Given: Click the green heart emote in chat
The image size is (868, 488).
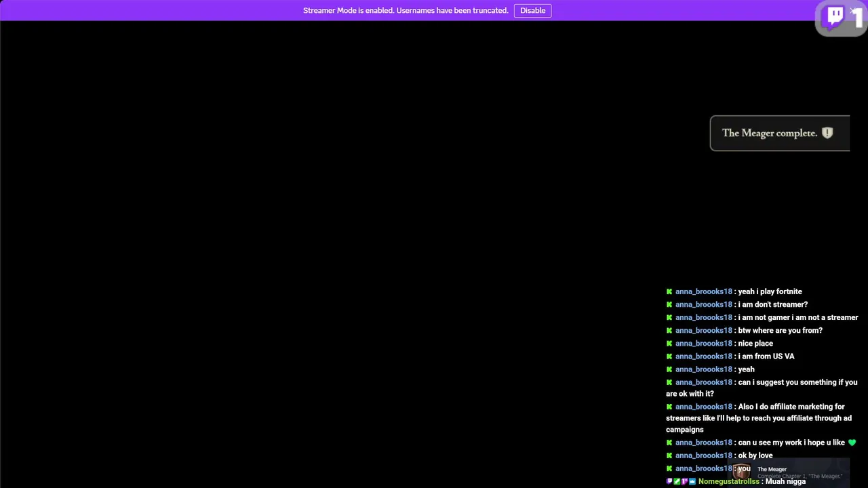Looking at the screenshot, I should tap(852, 443).
